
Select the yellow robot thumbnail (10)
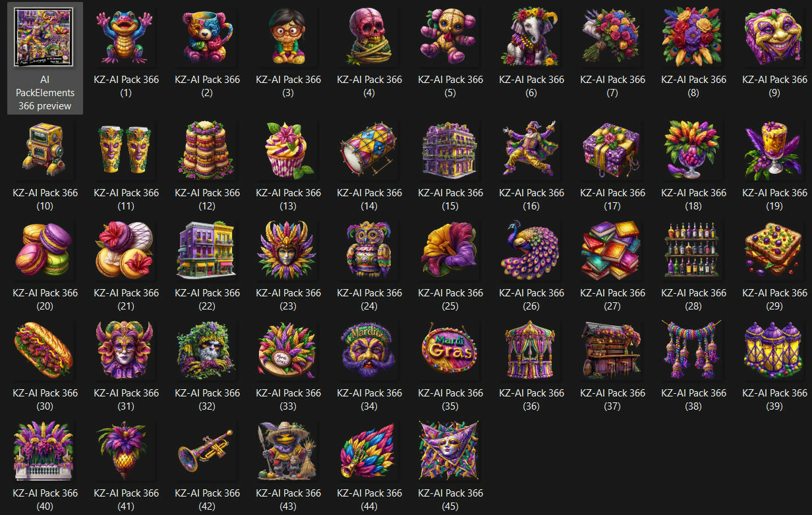(45, 150)
